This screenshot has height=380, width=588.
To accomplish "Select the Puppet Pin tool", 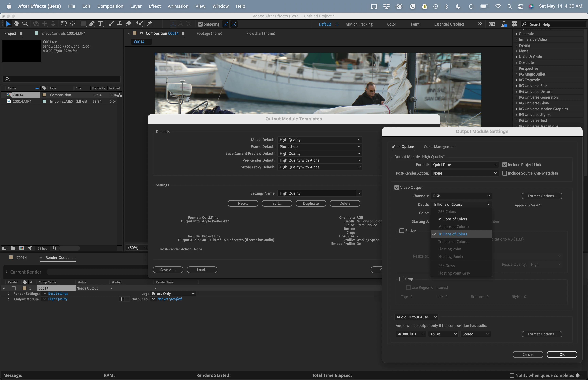I will coord(150,24).
